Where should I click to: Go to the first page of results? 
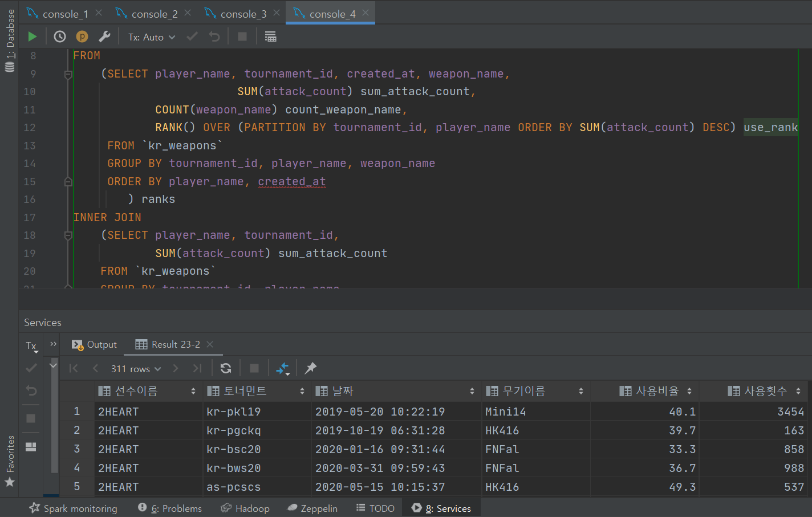tap(73, 368)
